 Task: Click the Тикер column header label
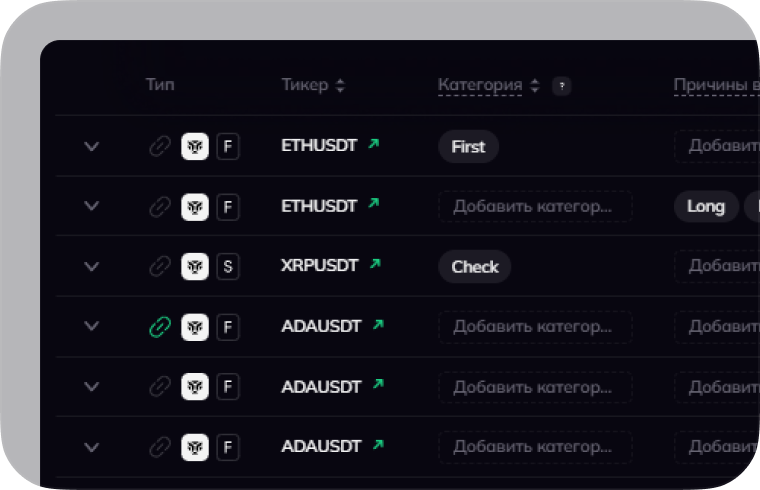pos(304,85)
